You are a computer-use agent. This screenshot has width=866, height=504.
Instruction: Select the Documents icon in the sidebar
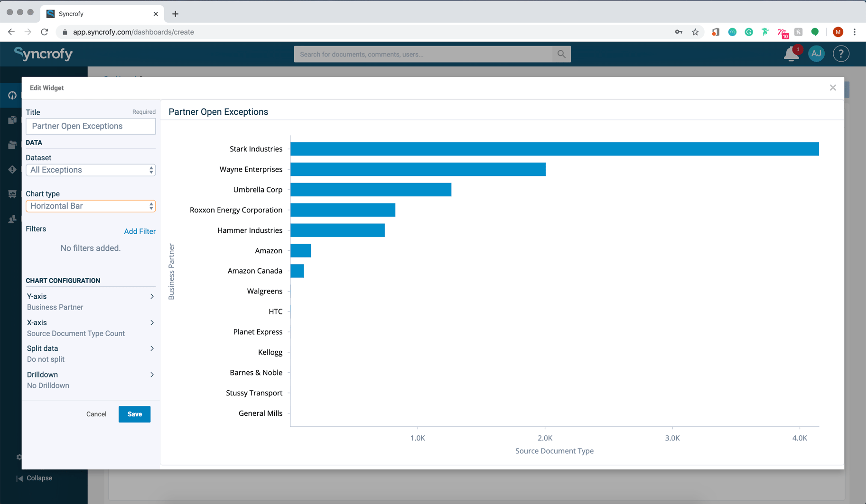(x=12, y=119)
